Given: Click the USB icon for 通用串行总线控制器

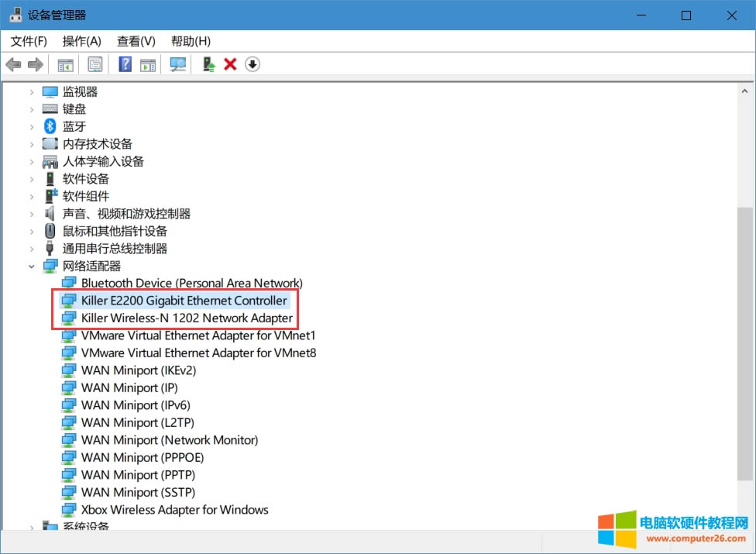Looking at the screenshot, I should (49, 248).
